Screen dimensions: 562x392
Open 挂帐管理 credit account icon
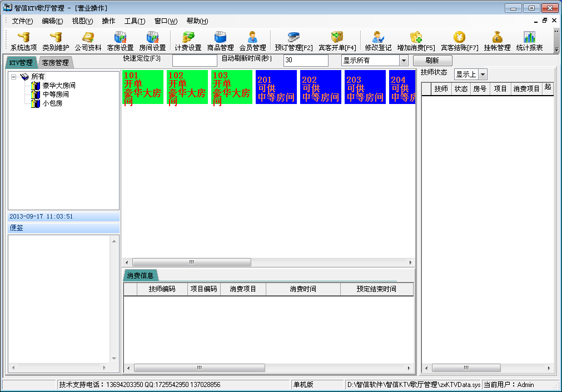click(497, 41)
